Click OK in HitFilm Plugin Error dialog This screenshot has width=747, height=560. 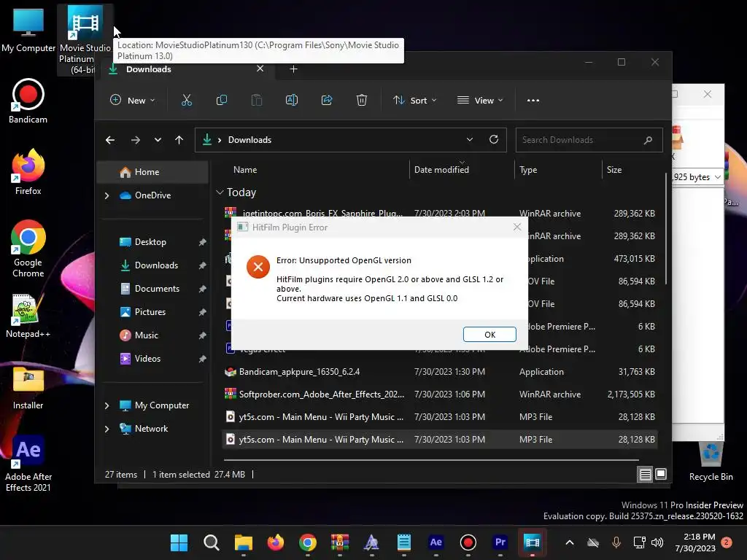coord(489,334)
